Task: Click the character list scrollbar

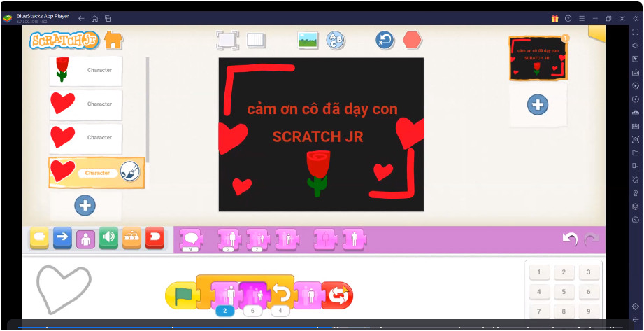Action: pos(148,110)
